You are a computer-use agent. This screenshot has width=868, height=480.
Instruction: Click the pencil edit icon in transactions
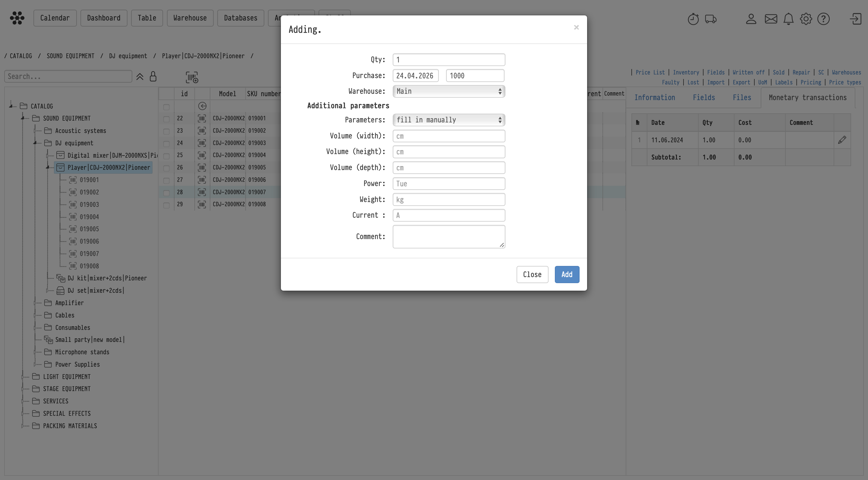click(842, 140)
